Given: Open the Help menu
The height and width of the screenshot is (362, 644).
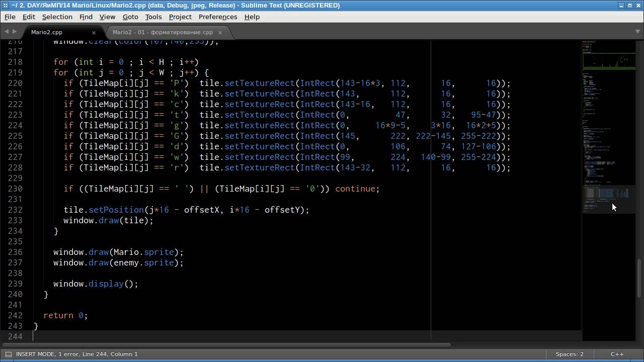Looking at the screenshot, I should (x=252, y=17).
